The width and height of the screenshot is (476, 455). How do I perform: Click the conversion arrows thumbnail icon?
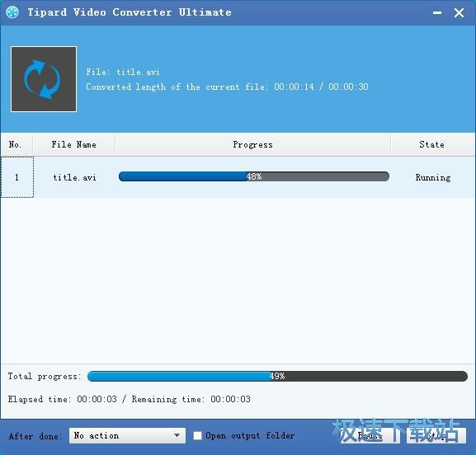click(x=44, y=79)
